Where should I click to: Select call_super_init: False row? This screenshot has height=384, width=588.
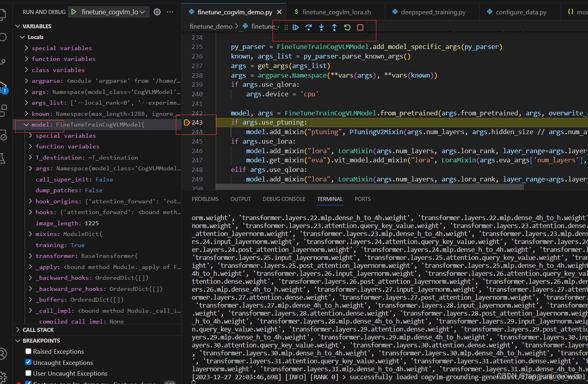click(97, 179)
